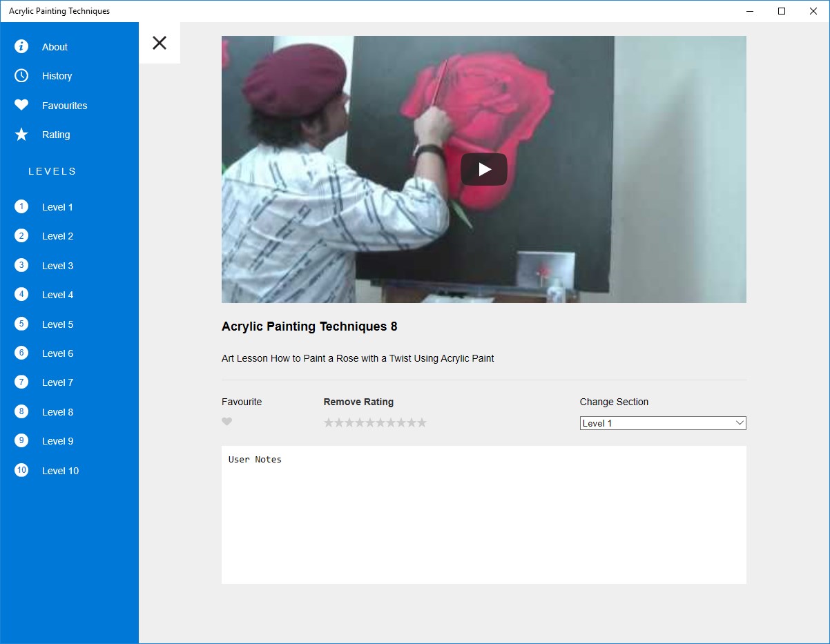This screenshot has width=830, height=644.
Task: Click the numbered circle icon for Level 6
Action: pyautogui.click(x=21, y=353)
